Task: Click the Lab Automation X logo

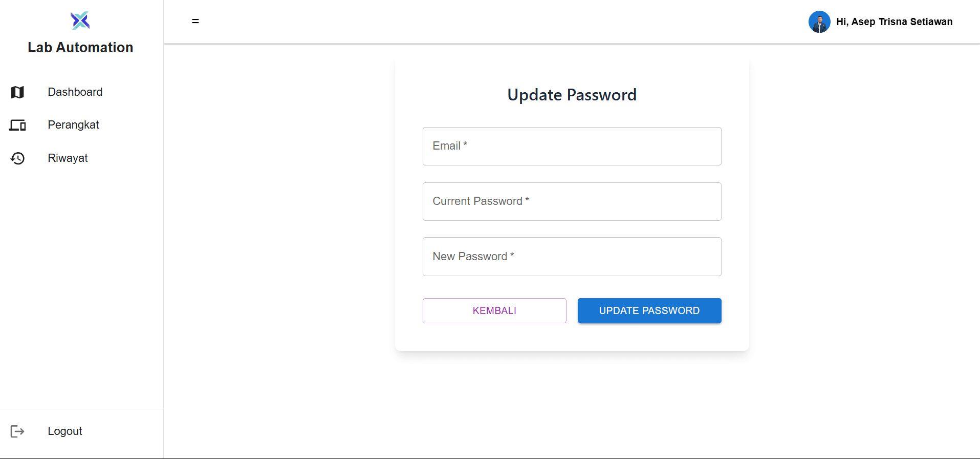Action: [x=80, y=20]
